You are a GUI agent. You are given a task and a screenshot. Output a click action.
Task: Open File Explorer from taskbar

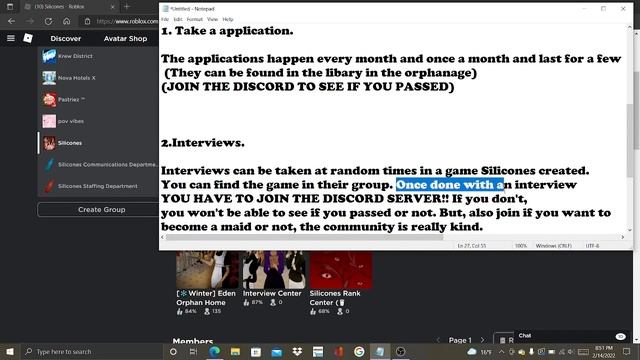(235, 351)
